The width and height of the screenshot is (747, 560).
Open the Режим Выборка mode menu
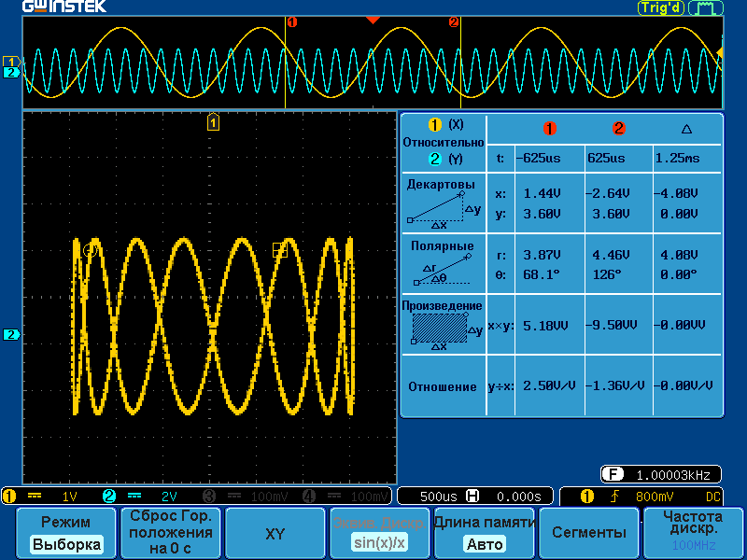65,533
